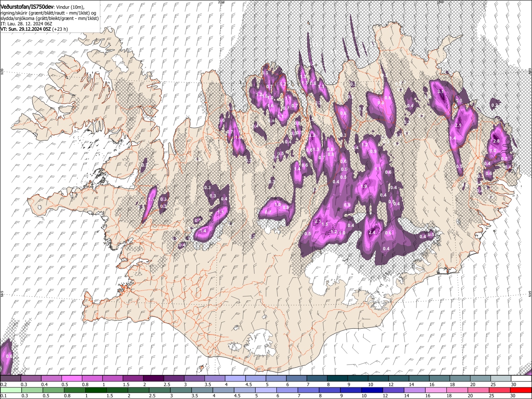This screenshot has height=399, width=532.
Task: Click the 'IT: Lau. 28. 12. 2024 06Z' line
Action: 26,24
